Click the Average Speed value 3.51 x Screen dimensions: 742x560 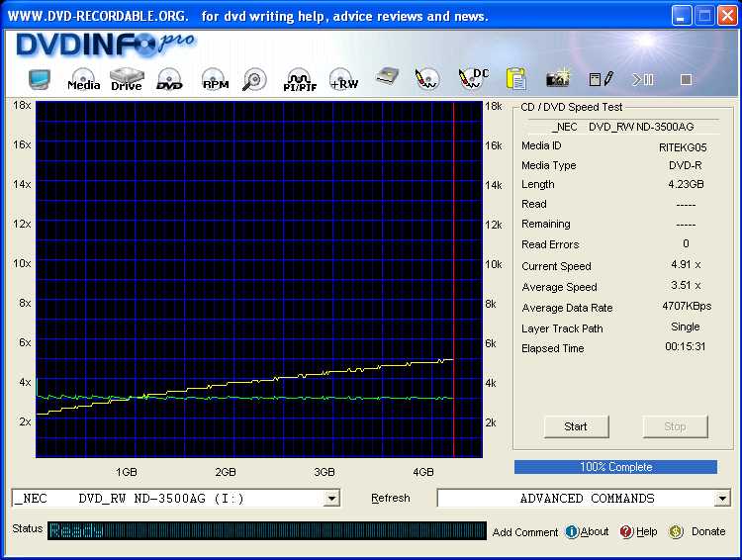click(686, 285)
